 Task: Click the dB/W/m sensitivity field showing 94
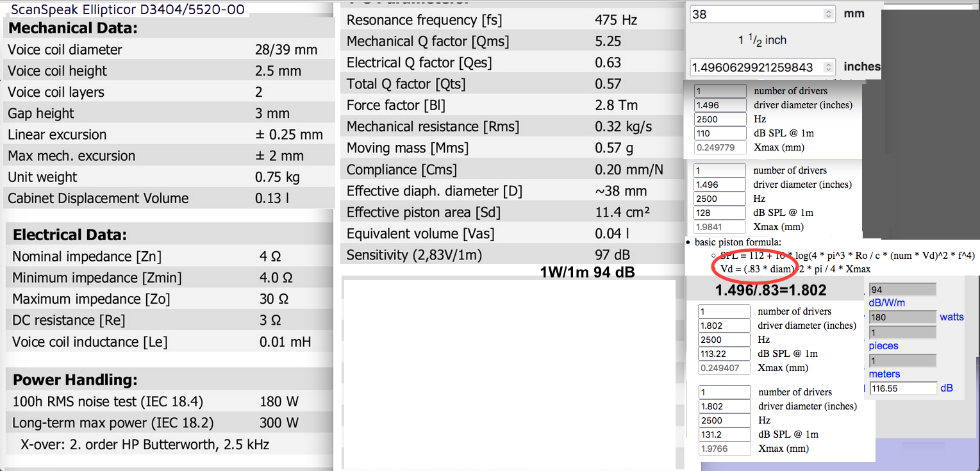click(902, 290)
